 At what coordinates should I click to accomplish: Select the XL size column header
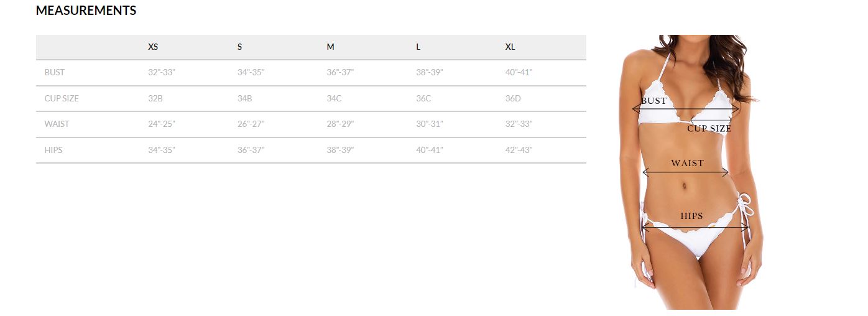pos(510,47)
